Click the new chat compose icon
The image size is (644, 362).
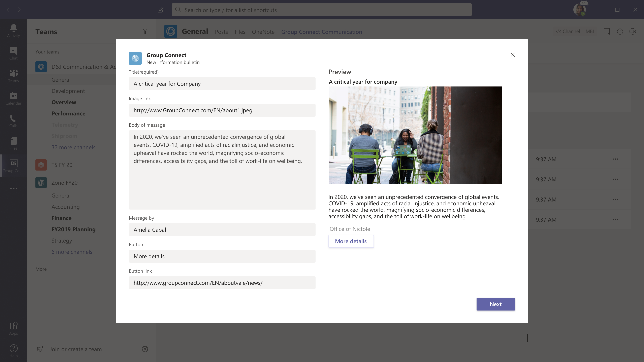161,10
